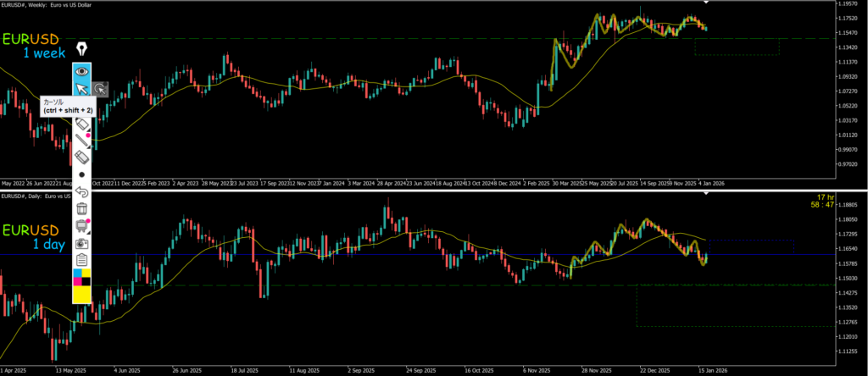Click the pen nib icon above the toolbar
Screen dimensions: 868x376
(x=82, y=48)
